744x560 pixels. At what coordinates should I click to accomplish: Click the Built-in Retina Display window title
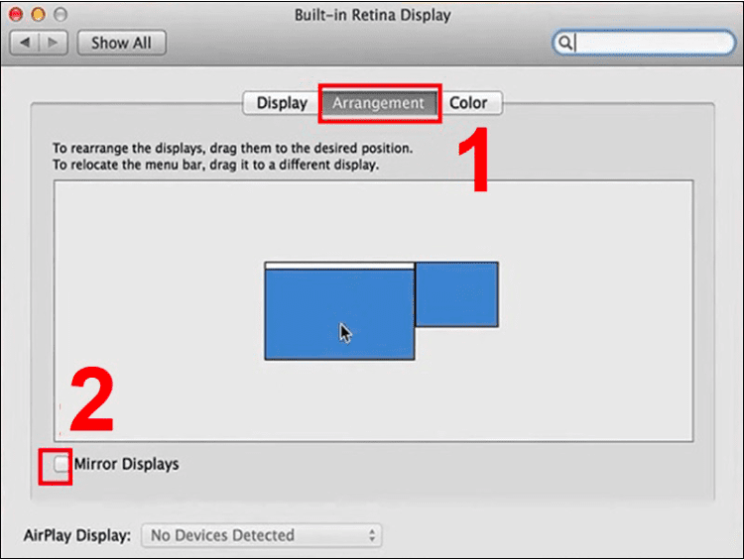coord(372,16)
